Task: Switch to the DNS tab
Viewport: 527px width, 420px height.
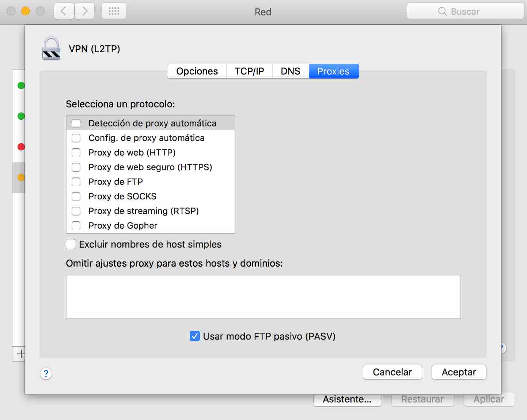Action: pyautogui.click(x=291, y=71)
